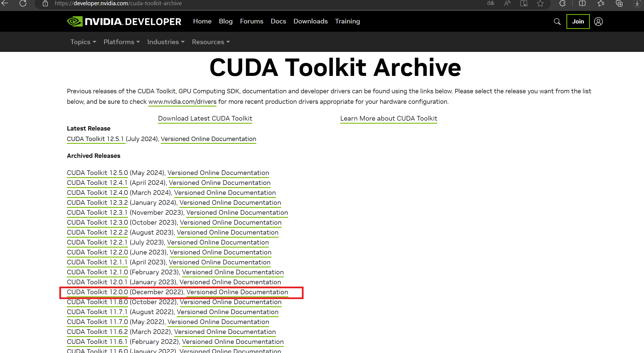
Task: Open the translate page icon
Action: pyautogui.click(x=491, y=3)
